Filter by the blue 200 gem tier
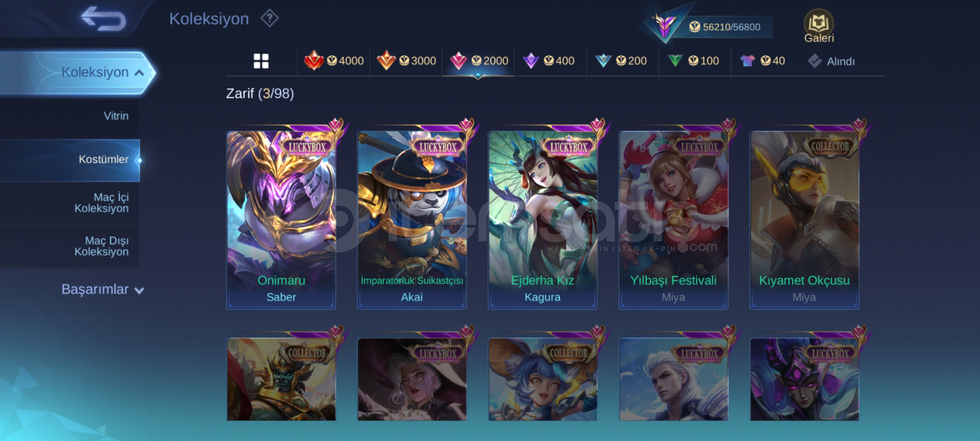Viewport: 980px width, 441px height. click(621, 61)
